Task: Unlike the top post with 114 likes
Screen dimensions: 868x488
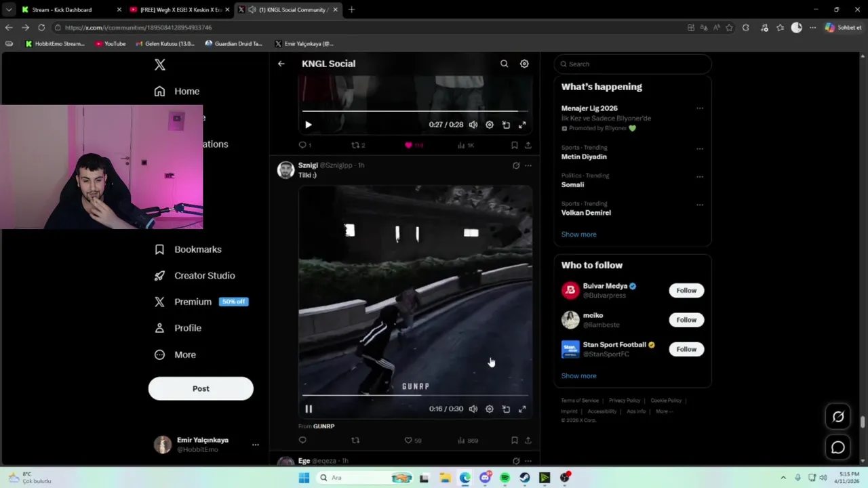Action: [x=414, y=145]
